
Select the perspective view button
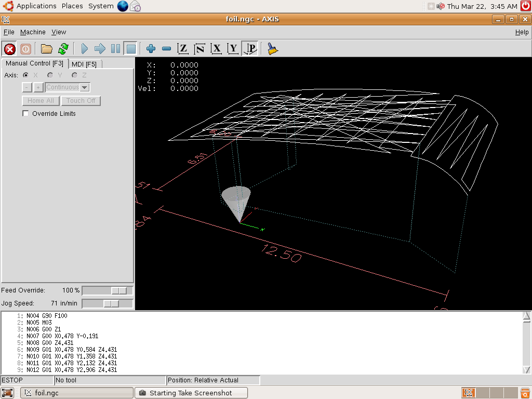250,49
